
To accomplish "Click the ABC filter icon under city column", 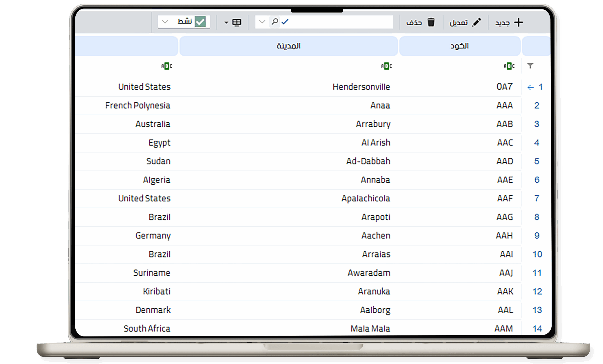I will pos(387,66).
